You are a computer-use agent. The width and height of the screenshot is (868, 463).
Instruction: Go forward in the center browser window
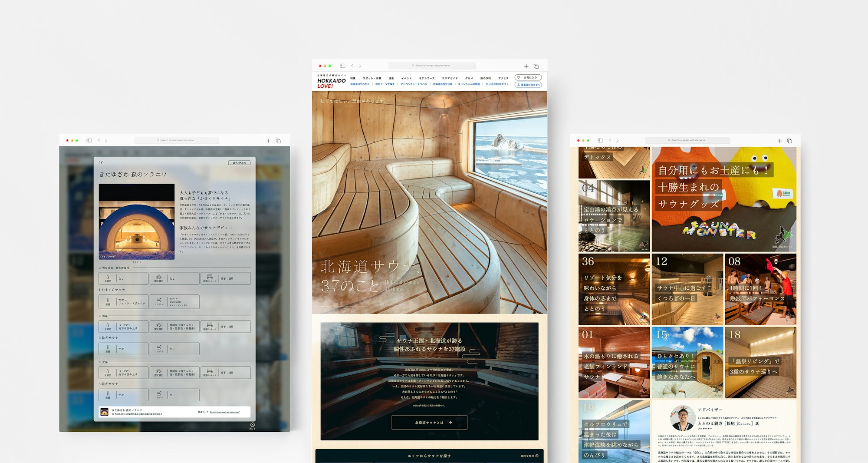click(x=360, y=66)
